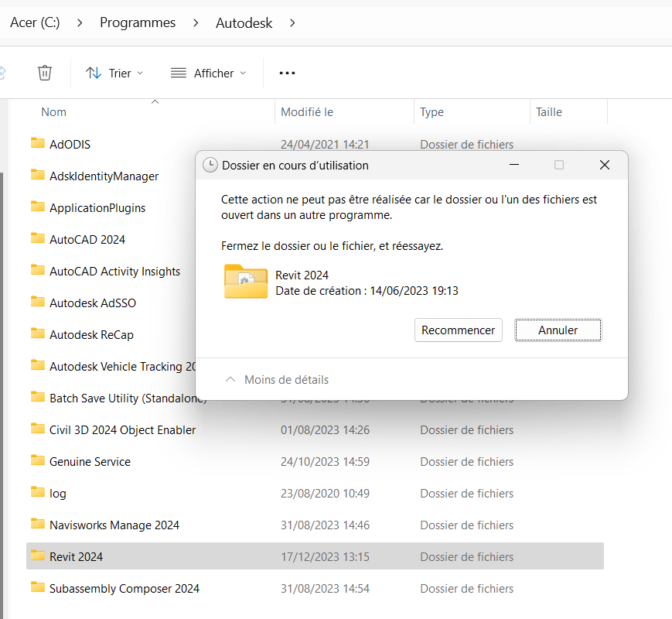Image resolution: width=672 pixels, height=619 pixels.
Task: Select the AutoCAD 2024 folder name
Action: click(87, 240)
